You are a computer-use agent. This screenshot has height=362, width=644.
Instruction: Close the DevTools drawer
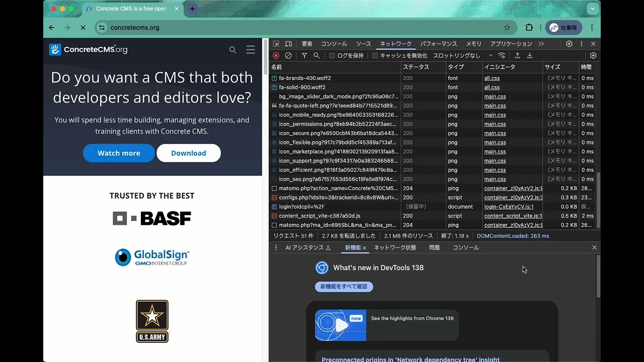tap(594, 247)
